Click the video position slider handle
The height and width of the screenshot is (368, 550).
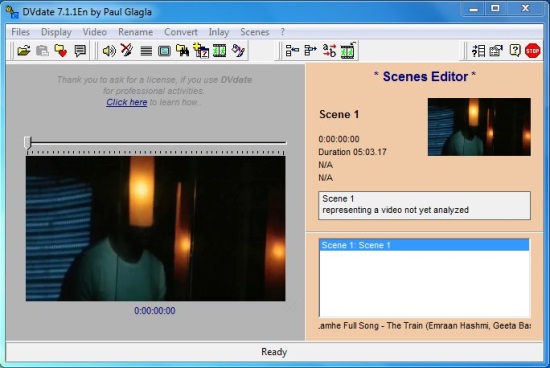click(28, 142)
